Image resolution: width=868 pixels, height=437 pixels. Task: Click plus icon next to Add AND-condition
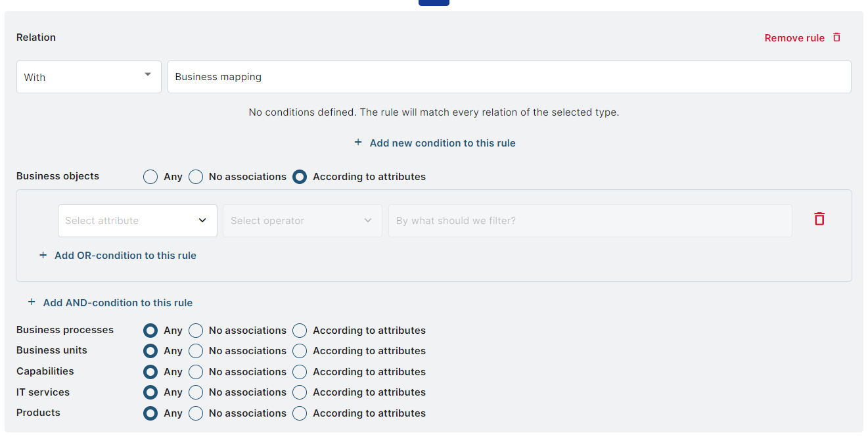32,302
